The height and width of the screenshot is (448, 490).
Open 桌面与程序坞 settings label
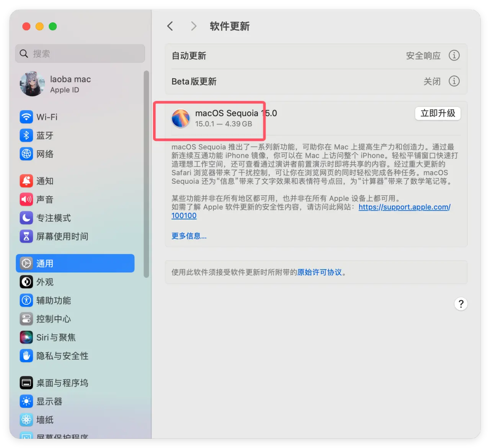point(62,383)
